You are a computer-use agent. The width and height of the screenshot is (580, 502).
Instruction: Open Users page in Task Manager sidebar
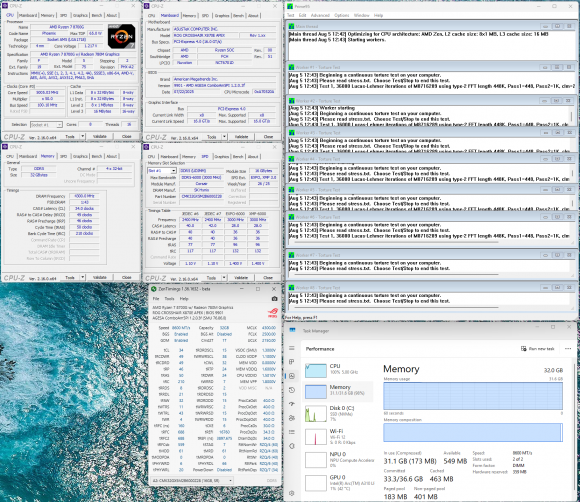click(291, 418)
